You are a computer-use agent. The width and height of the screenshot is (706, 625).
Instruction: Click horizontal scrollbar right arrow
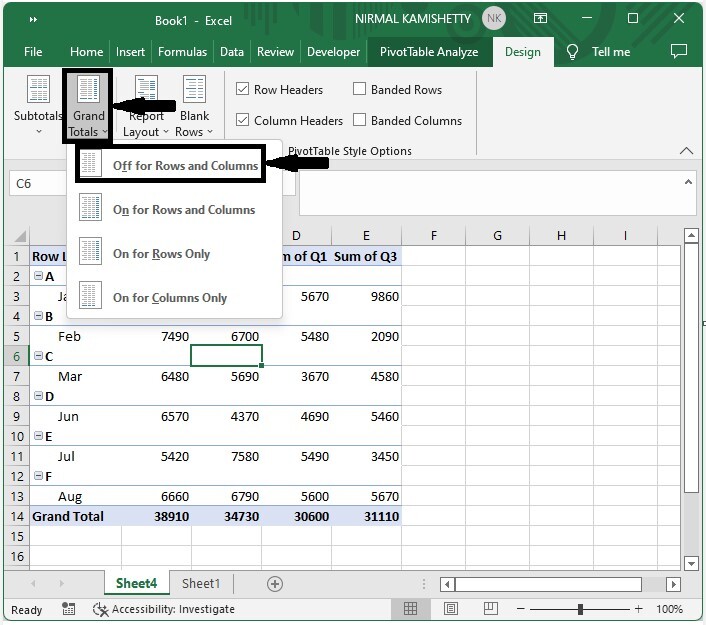673,584
